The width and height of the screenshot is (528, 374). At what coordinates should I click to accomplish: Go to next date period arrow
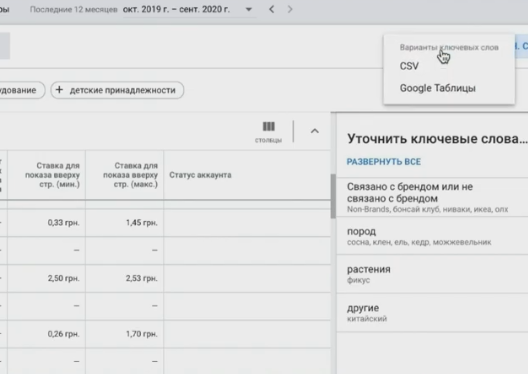coord(290,9)
